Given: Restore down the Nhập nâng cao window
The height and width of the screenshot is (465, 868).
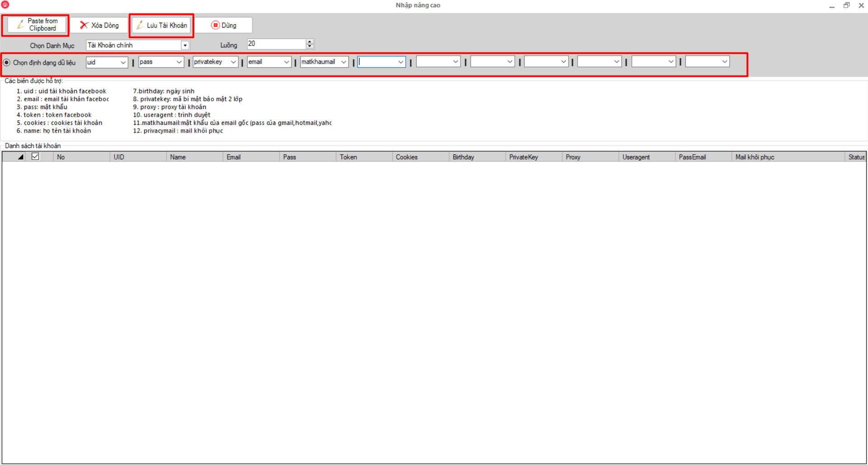Looking at the screenshot, I should point(847,5).
